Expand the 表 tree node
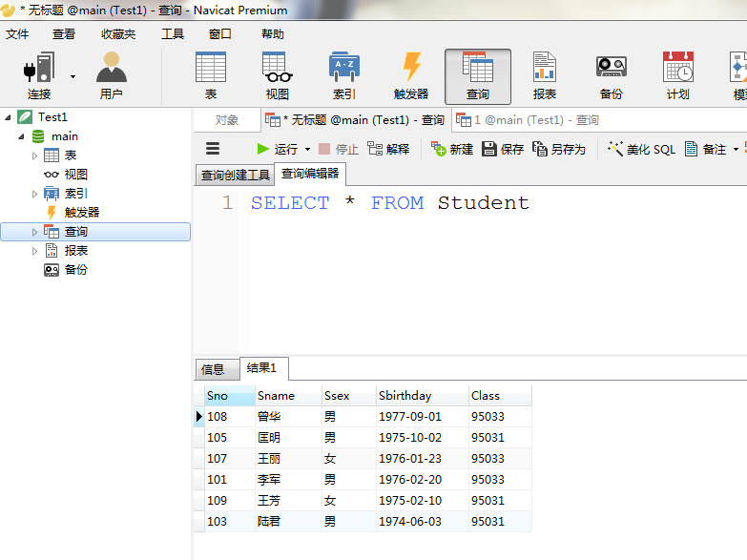The image size is (747, 560). coord(34,156)
